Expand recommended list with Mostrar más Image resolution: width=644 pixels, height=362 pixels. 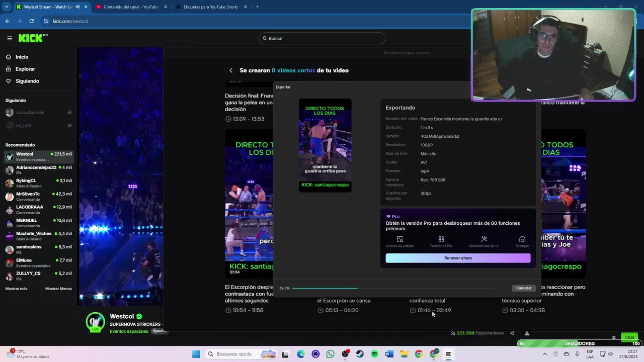[x=17, y=289]
